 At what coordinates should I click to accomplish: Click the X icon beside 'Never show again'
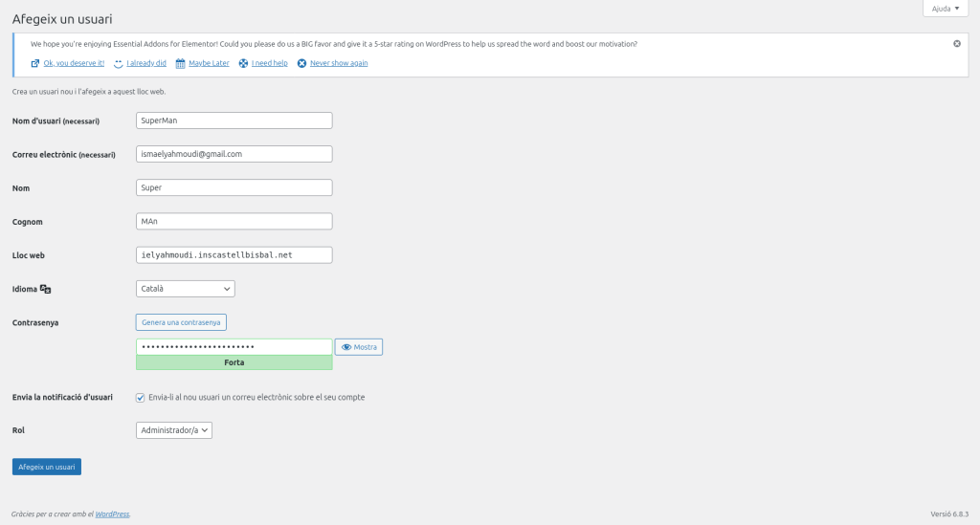[302, 63]
